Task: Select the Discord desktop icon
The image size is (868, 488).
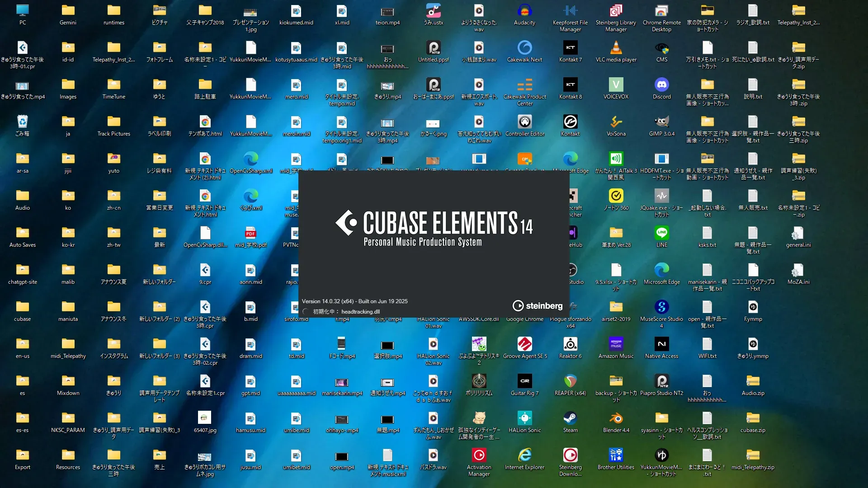Action: pyautogui.click(x=661, y=85)
